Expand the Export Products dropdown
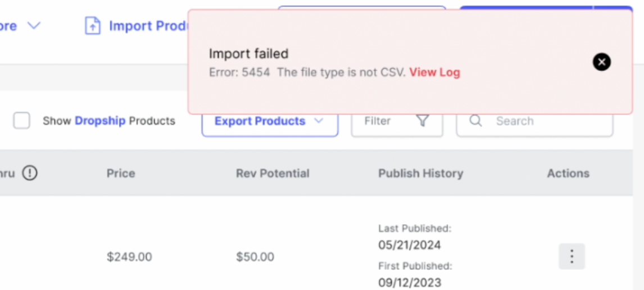The image size is (644, 290). click(319, 121)
